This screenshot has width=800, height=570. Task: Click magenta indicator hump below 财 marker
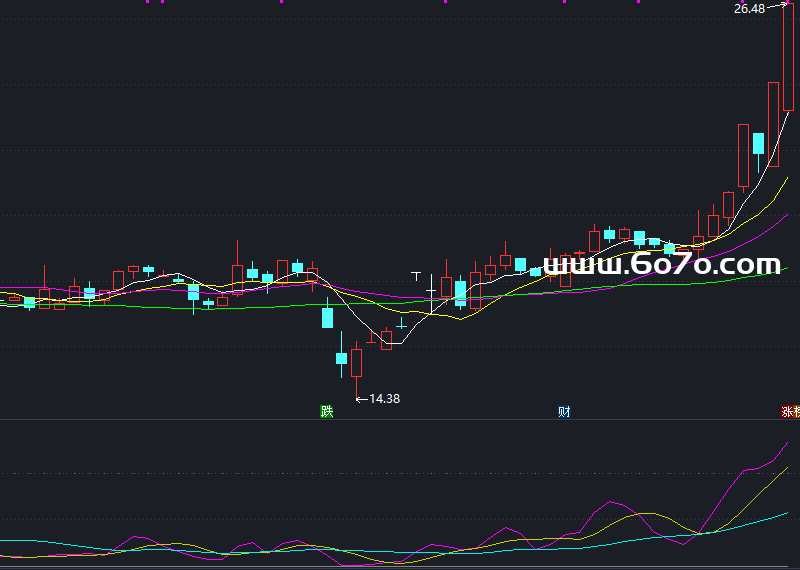(x=612, y=502)
